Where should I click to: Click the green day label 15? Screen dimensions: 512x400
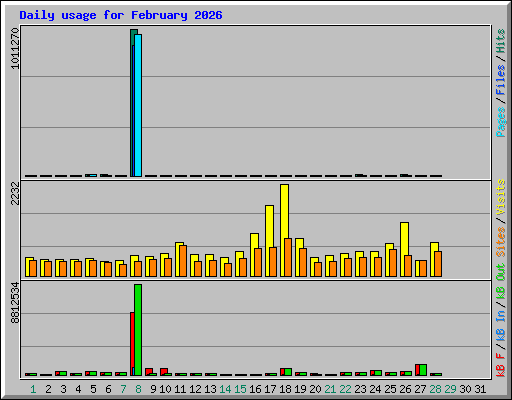point(240,389)
